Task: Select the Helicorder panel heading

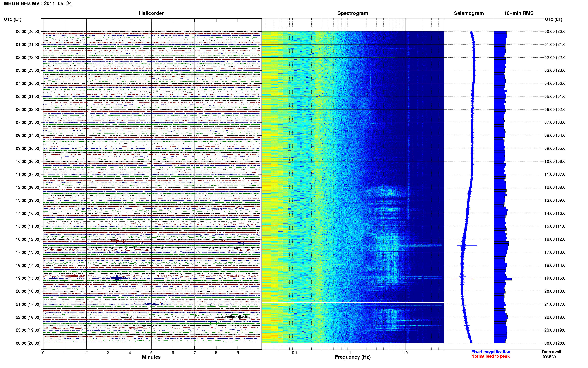Action: [151, 13]
